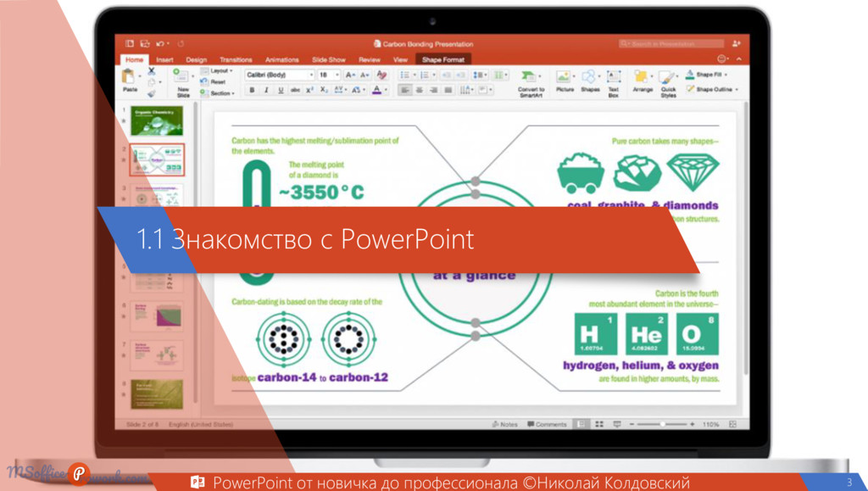Toggle Align Right paragraph alignment
868x491 pixels.
tap(433, 90)
